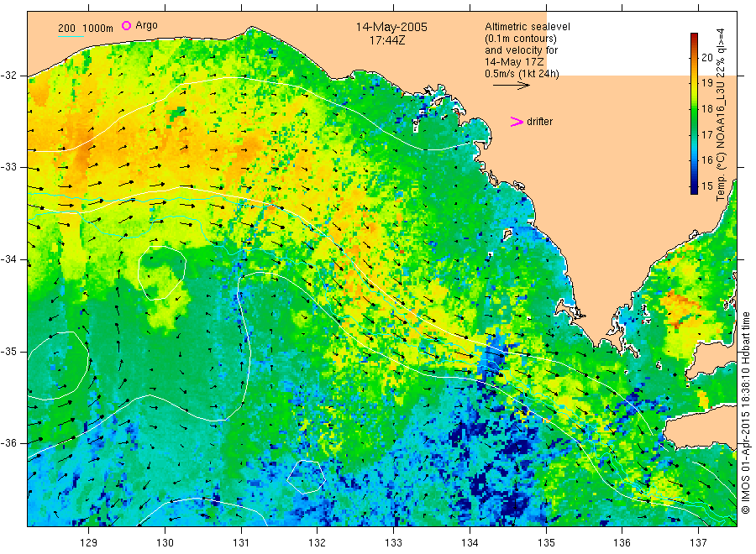756x554 pixels.
Task: Click the dark red top of temperature color bar
Action: tap(694, 36)
